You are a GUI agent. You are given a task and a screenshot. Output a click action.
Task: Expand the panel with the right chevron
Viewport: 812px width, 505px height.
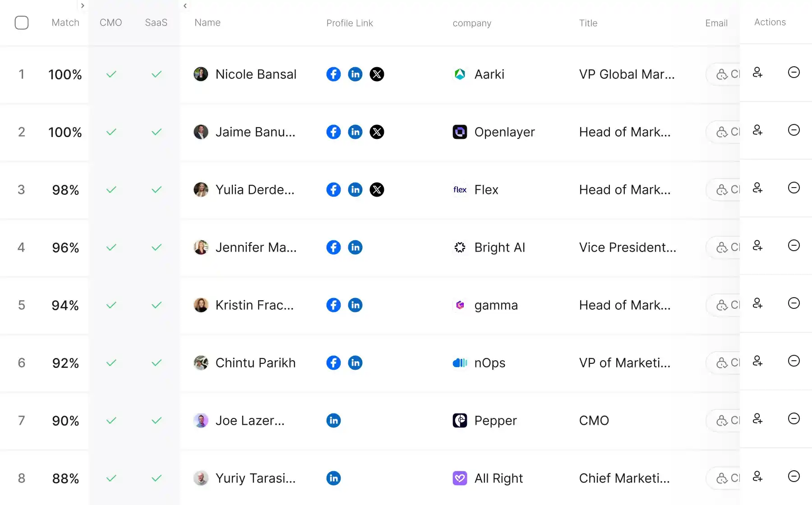coord(83,6)
